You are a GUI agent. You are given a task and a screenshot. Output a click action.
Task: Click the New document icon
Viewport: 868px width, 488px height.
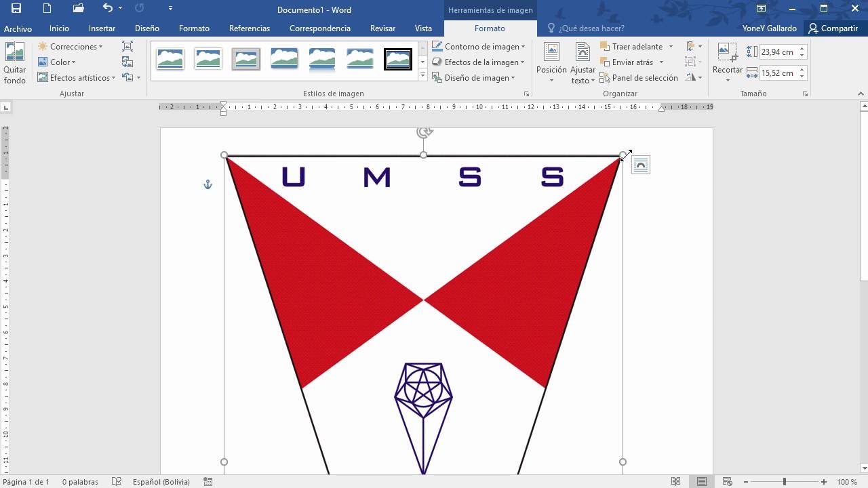(47, 8)
